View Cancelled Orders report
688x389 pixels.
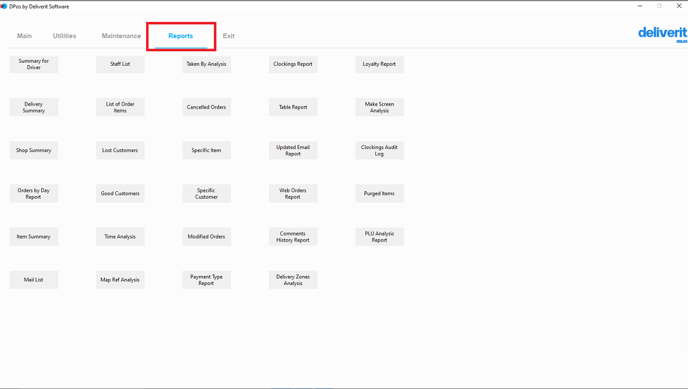coord(207,107)
